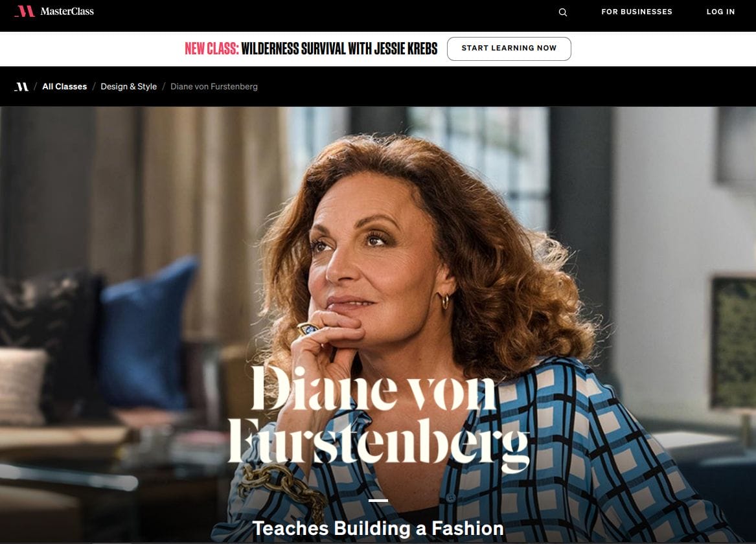The image size is (756, 544).
Task: Open the For Businesses page
Action: coord(636,12)
